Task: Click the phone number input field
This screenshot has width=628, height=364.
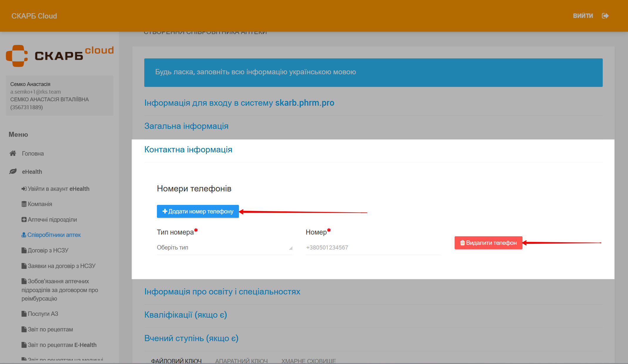Action: 373,247
